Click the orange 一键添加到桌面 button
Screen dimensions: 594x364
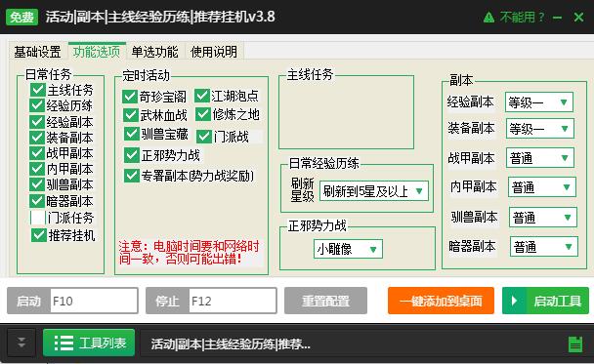[441, 301]
